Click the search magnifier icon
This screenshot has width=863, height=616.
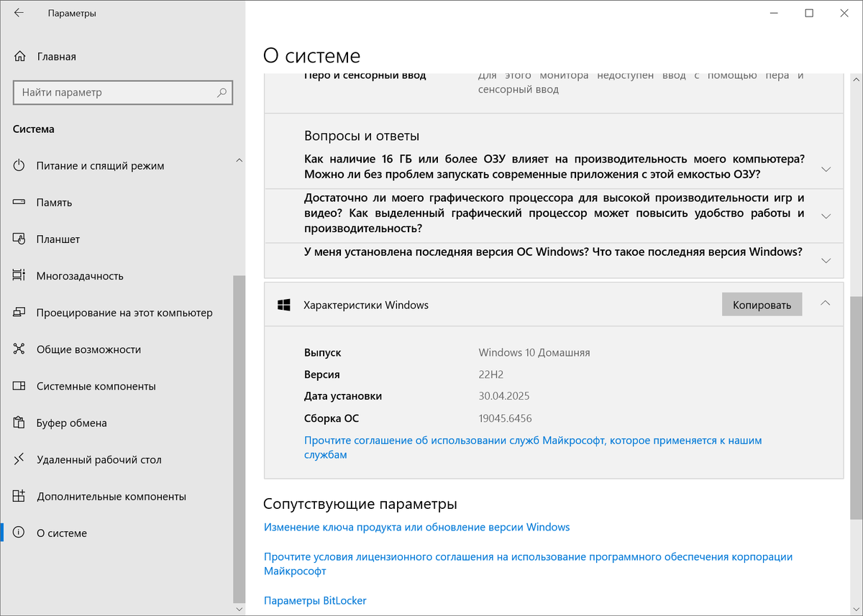222,92
